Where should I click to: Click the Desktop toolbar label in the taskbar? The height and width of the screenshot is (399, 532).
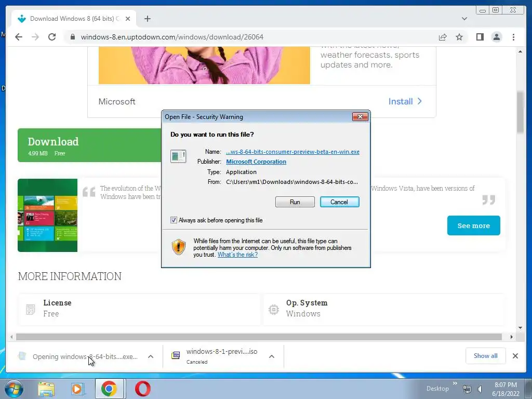(437, 389)
